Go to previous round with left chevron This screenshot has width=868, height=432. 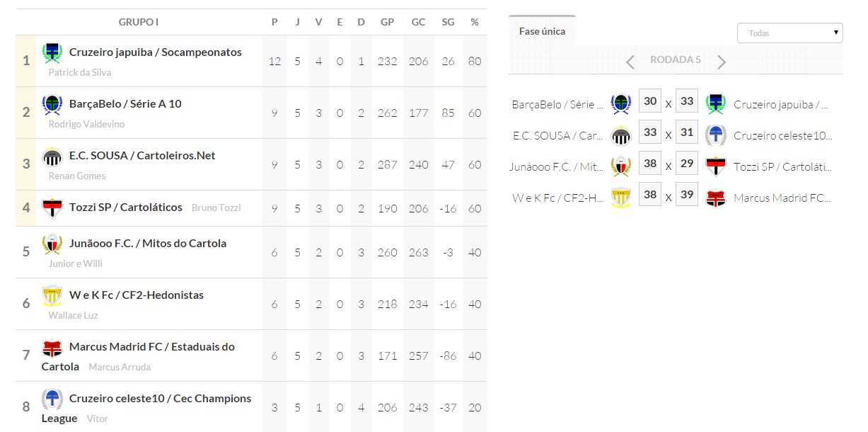pos(630,62)
